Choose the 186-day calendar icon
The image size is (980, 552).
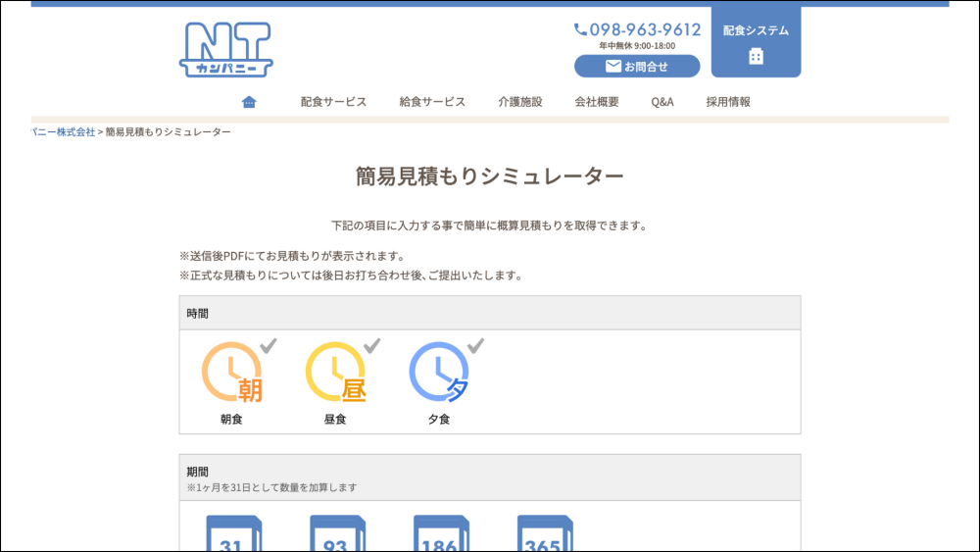(440, 534)
